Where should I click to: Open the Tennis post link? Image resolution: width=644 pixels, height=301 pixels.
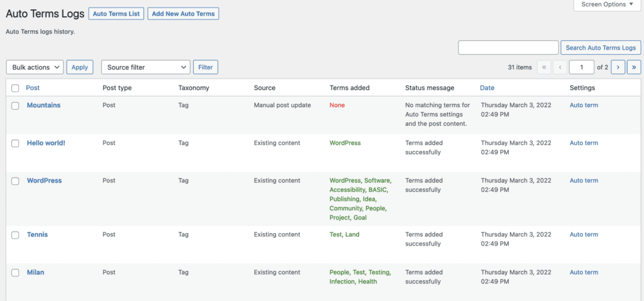[x=37, y=234]
